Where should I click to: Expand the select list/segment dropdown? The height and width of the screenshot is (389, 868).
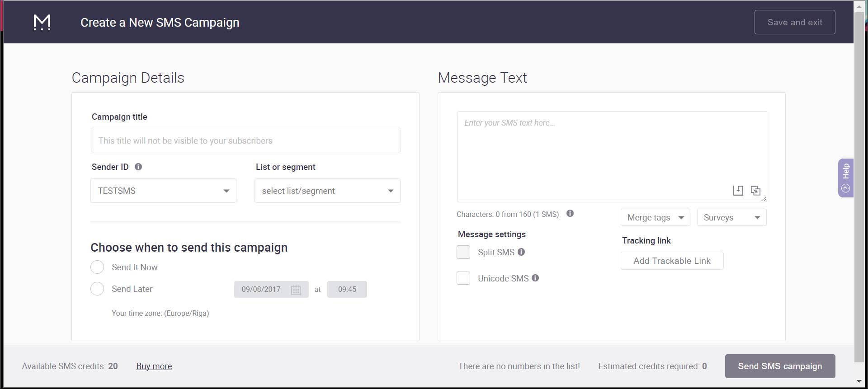coord(327,191)
